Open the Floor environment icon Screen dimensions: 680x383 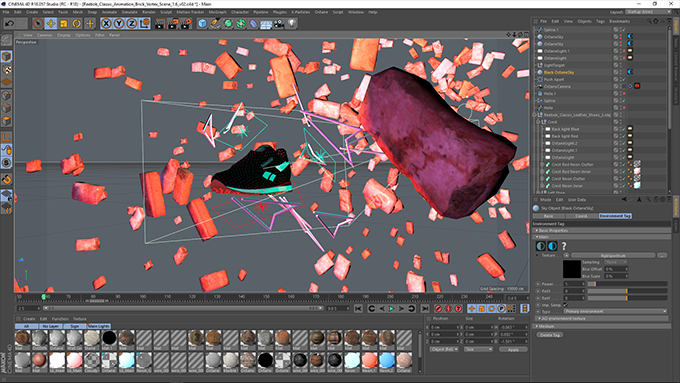pos(266,23)
